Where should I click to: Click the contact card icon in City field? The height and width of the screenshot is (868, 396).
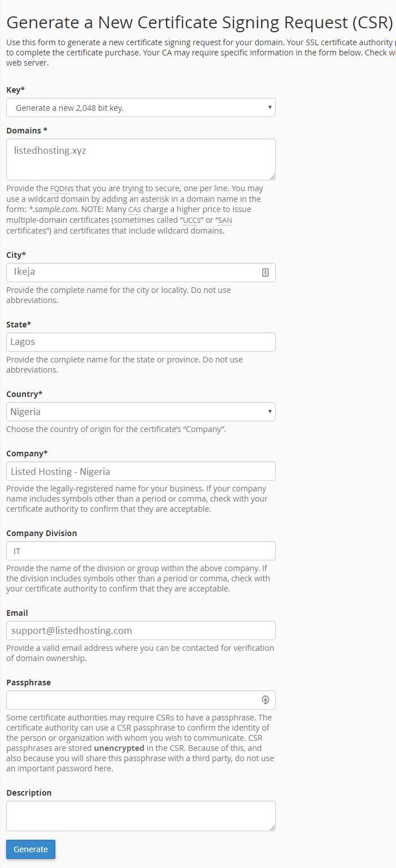[266, 273]
